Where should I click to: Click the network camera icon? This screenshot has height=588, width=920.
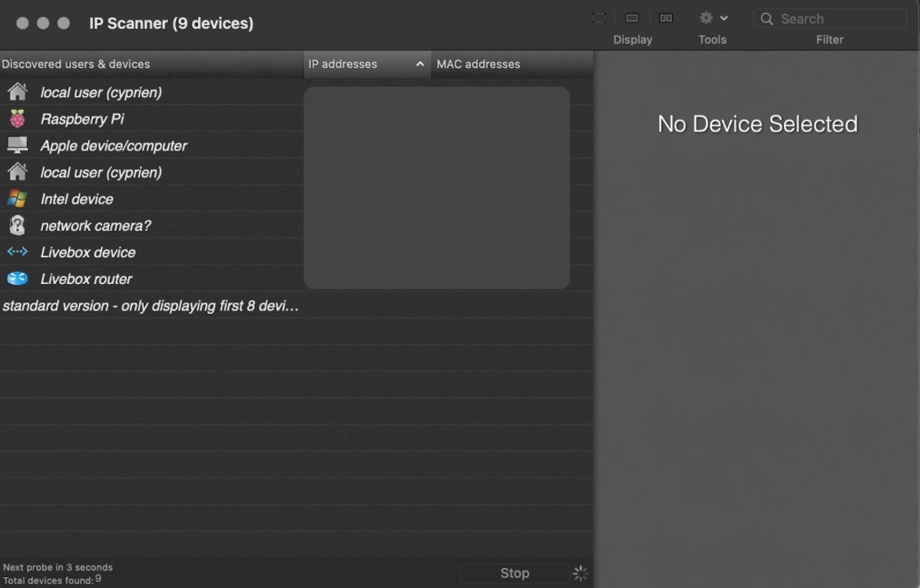click(x=17, y=225)
